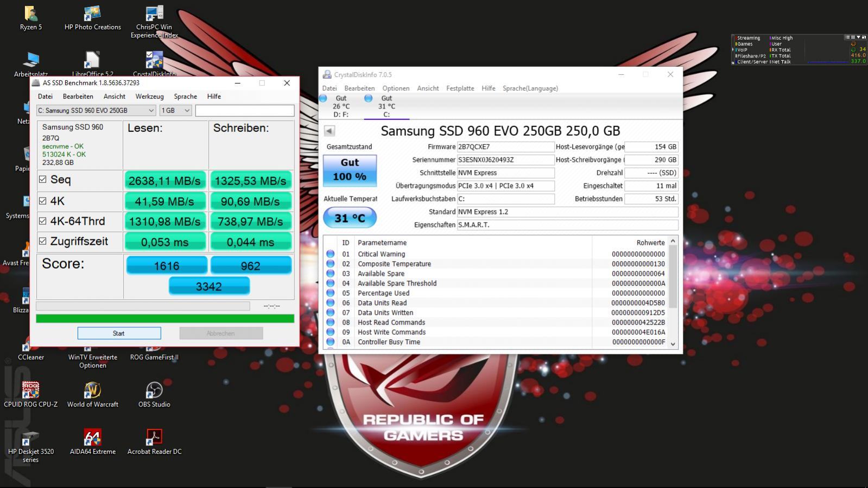Click CrystalDiskInfo title bar icon
The width and height of the screenshot is (868, 488).
tap(327, 74)
